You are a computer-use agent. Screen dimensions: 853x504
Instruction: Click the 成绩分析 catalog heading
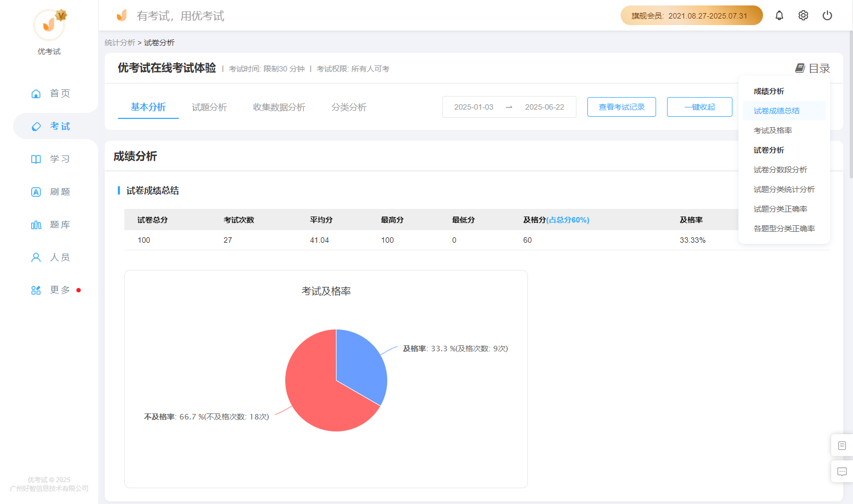pos(769,91)
